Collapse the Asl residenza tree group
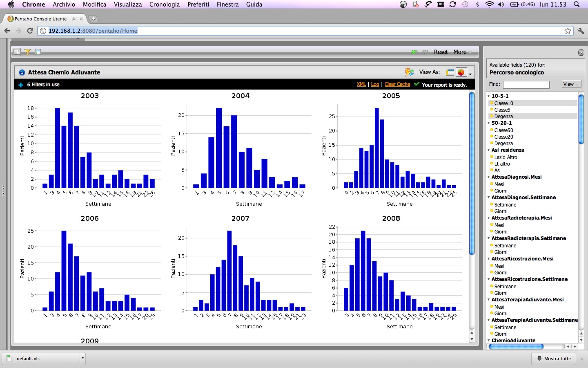 pos(489,150)
